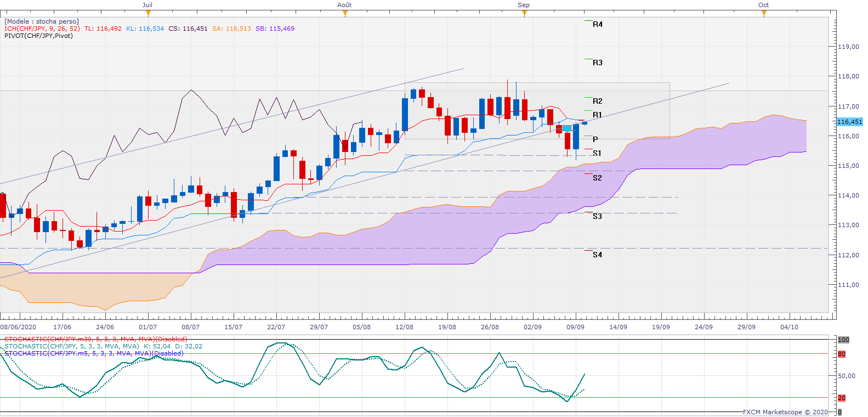
Task: Click the orange Juil month marker triangle
Action: click(147, 14)
